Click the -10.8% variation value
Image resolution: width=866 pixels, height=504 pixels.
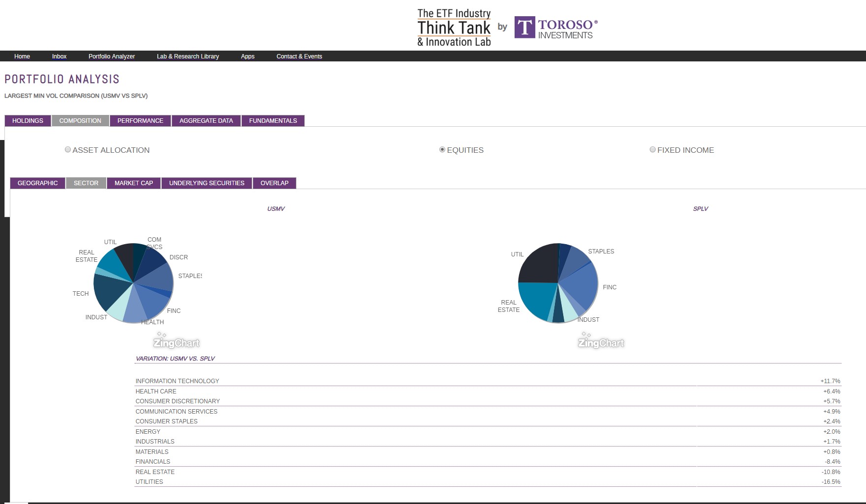[x=831, y=472]
